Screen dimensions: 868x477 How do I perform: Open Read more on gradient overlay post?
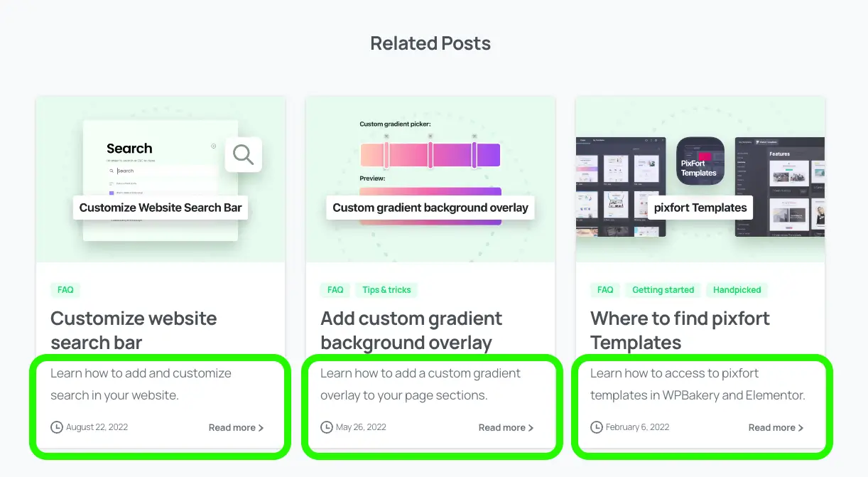tap(506, 428)
